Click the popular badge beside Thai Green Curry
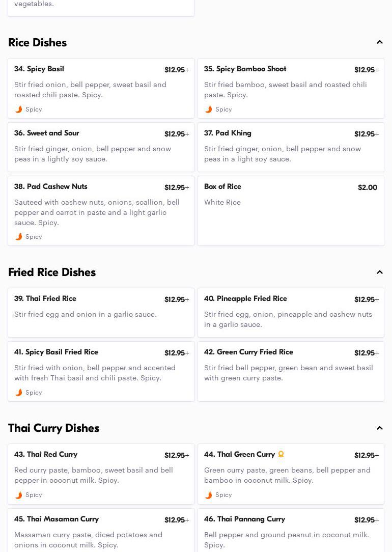This screenshot has height=552, width=392. point(281,454)
